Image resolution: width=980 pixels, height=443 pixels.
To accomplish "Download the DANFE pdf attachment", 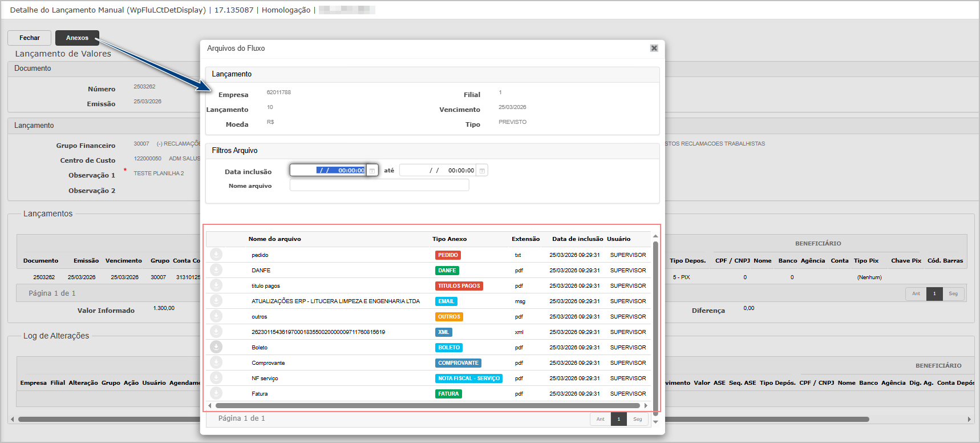I will [x=216, y=270].
